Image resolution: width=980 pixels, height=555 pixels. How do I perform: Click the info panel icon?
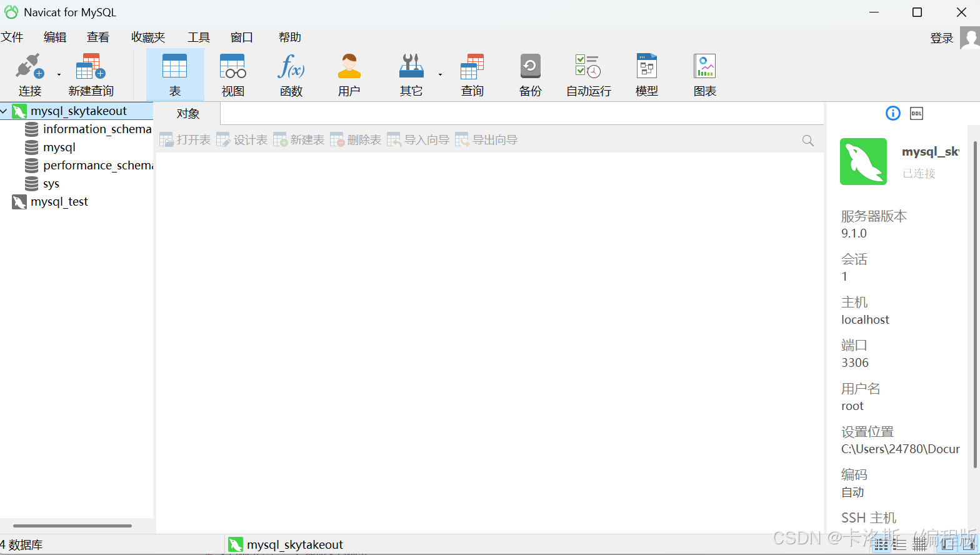(x=893, y=113)
